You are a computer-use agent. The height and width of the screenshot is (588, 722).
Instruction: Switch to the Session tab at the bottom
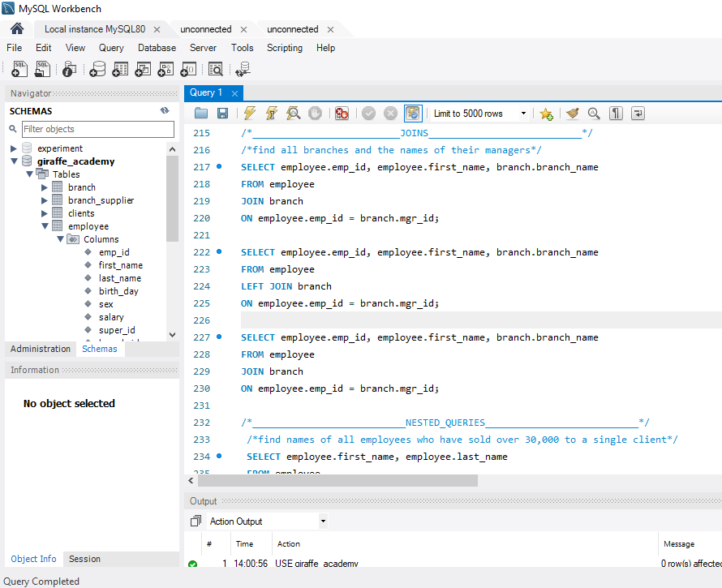pyautogui.click(x=84, y=559)
